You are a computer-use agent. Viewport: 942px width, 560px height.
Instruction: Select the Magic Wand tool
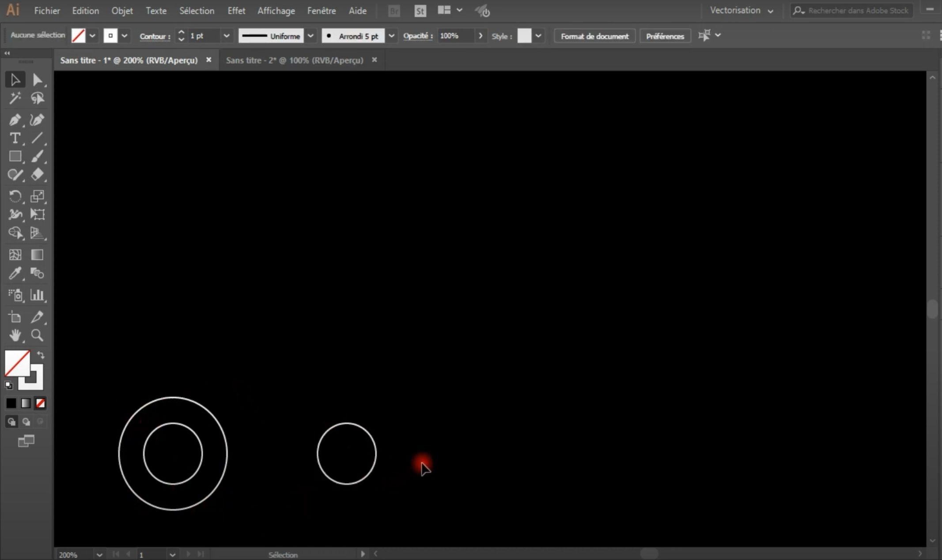pyautogui.click(x=15, y=98)
